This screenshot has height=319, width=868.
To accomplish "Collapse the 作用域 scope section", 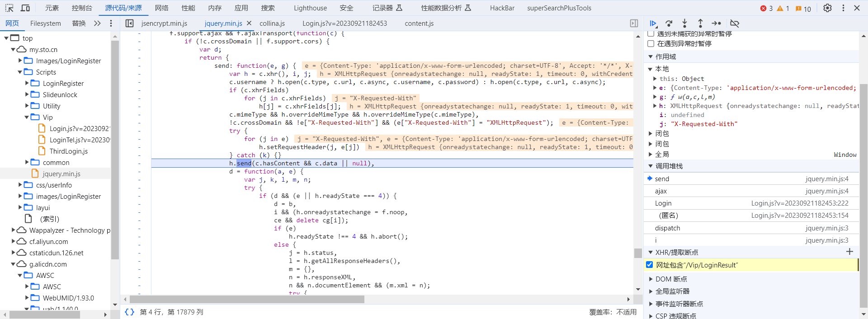I will coord(651,56).
